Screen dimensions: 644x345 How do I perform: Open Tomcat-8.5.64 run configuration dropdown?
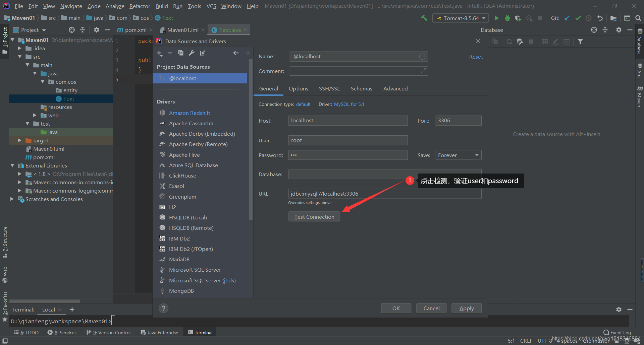point(461,18)
